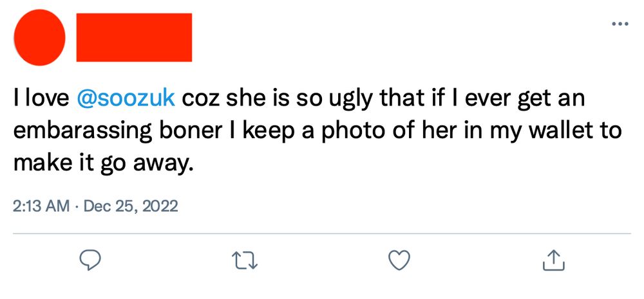Viewport: 644px width, 299px height.
Task: Click the Dec 25, 2022 date
Action: pyautogui.click(x=131, y=206)
